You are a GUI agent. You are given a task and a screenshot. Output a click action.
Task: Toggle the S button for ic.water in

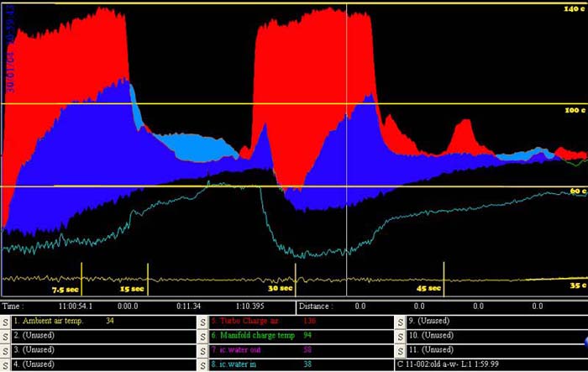pyautogui.click(x=202, y=365)
